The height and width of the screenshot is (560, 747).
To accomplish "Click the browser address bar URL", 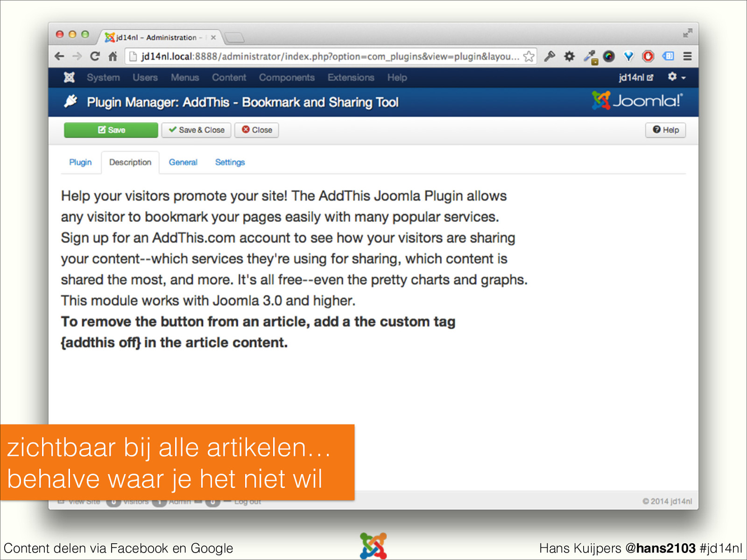I will click(x=330, y=56).
